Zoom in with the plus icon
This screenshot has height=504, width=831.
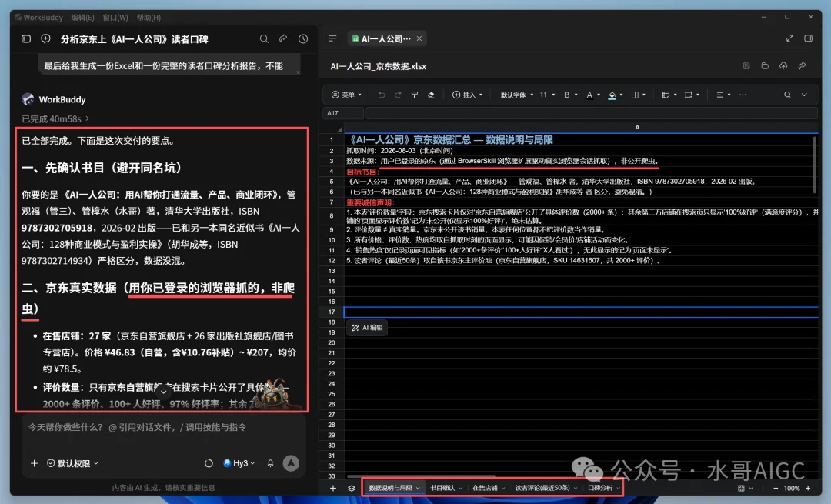(x=808, y=488)
